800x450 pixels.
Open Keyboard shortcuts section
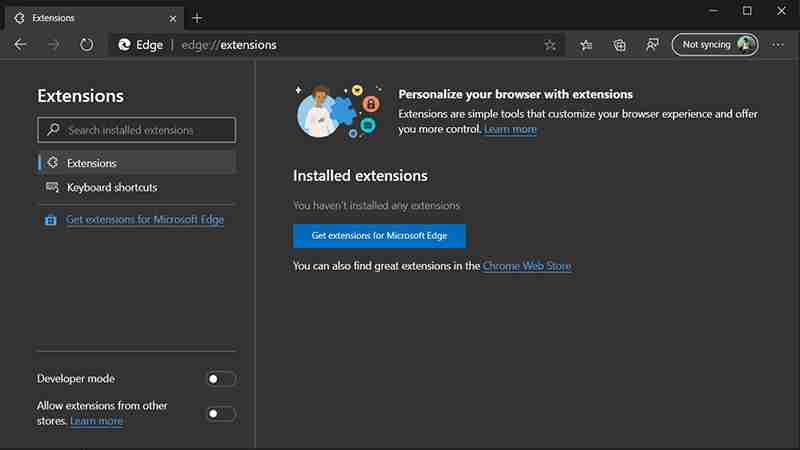[x=112, y=187]
